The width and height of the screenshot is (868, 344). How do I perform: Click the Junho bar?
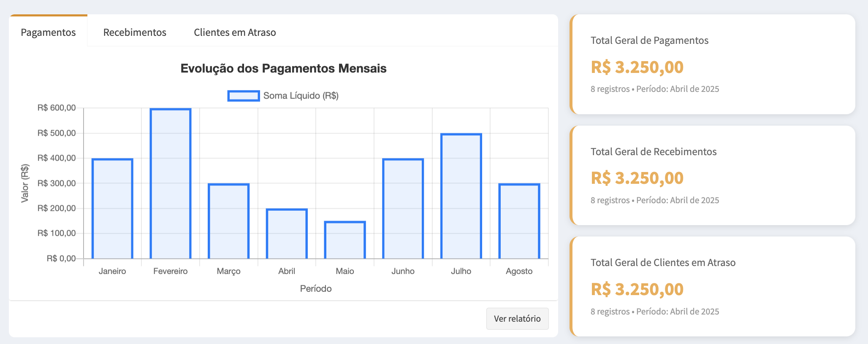403,209
